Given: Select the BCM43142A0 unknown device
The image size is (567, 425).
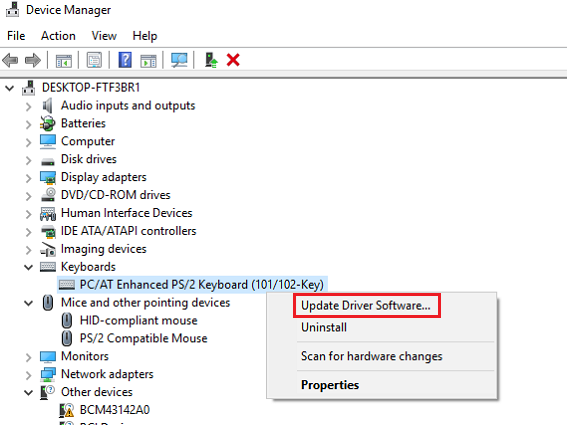Looking at the screenshot, I should pyautogui.click(x=115, y=410).
